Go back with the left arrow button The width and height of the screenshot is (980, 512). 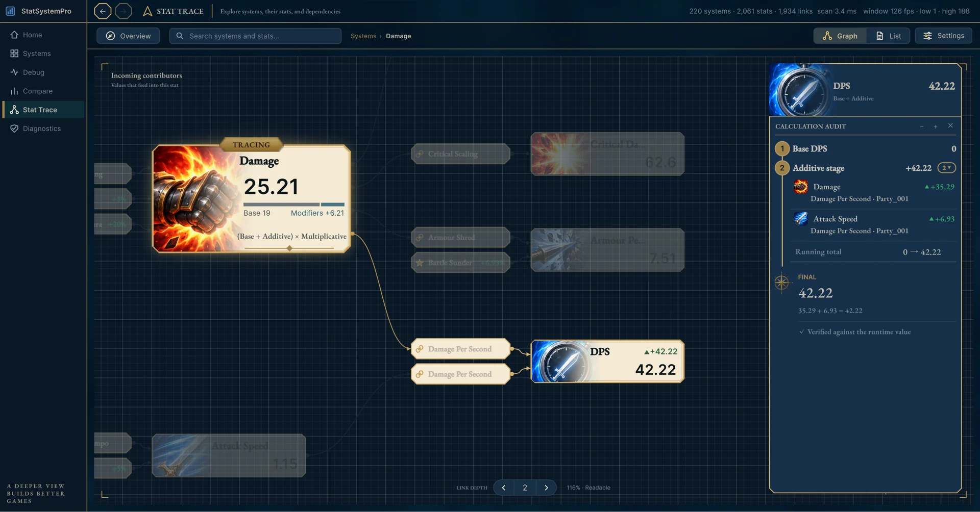103,11
